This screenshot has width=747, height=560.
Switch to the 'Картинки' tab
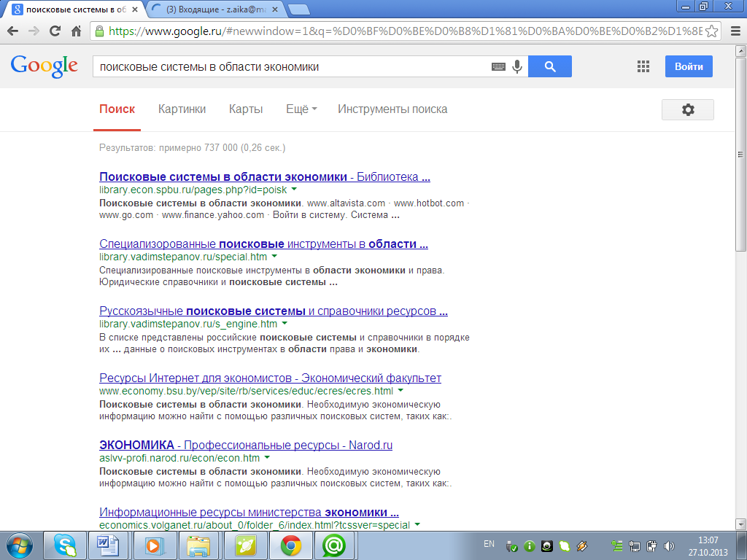click(x=182, y=109)
